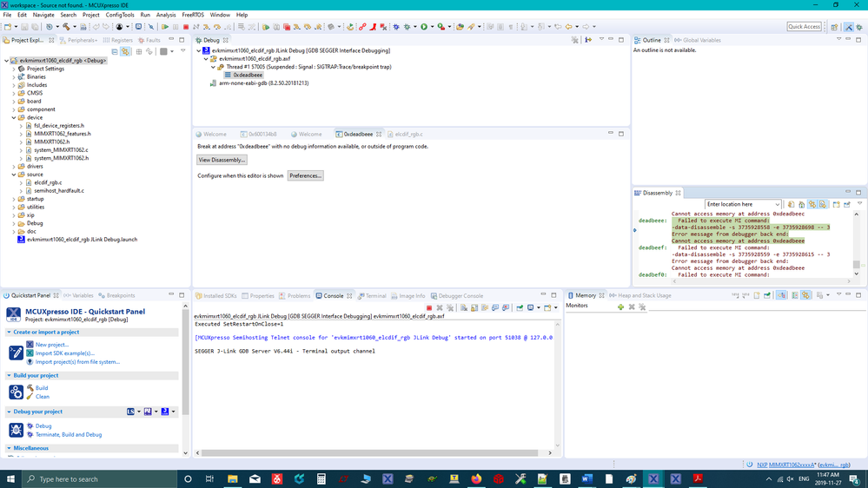The height and width of the screenshot is (488, 868).
Task: Expand the startup folder
Action: 14,199
